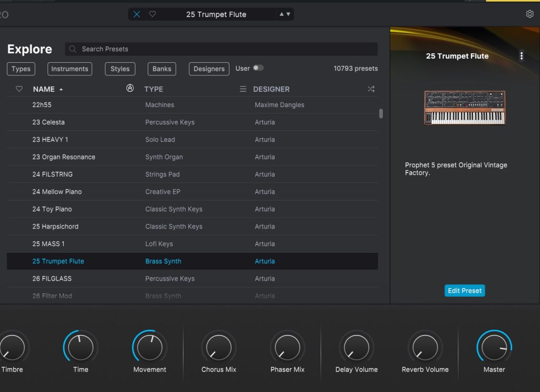Screen dimensions: 540x392
Task: Click the shuffle presets icon
Action: 371,89
